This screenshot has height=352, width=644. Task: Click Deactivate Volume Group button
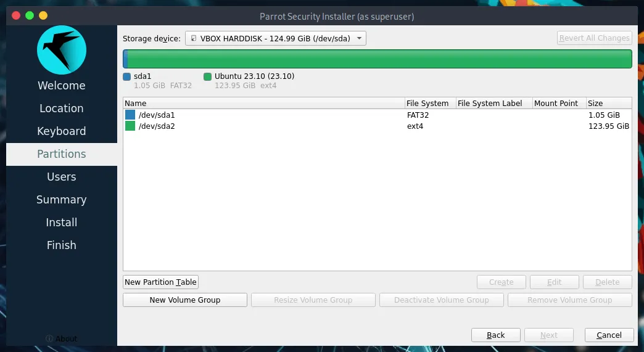click(x=442, y=300)
